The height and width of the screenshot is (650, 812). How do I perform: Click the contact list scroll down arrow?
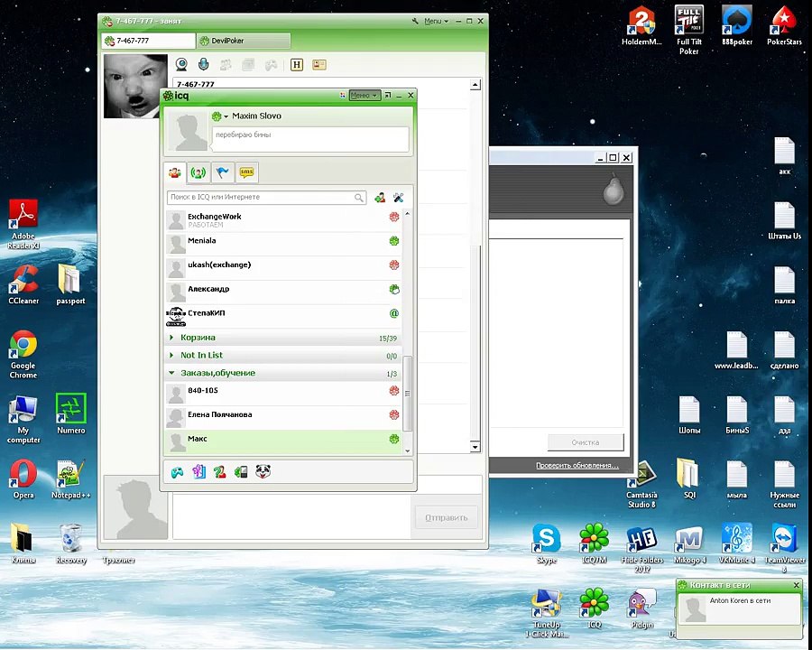coord(408,451)
